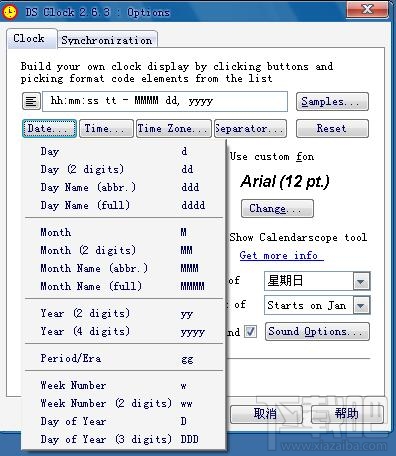Screen dimensions: 396x456
Task: Choose Month Name (abbr.) menu entry
Action: coord(124,268)
